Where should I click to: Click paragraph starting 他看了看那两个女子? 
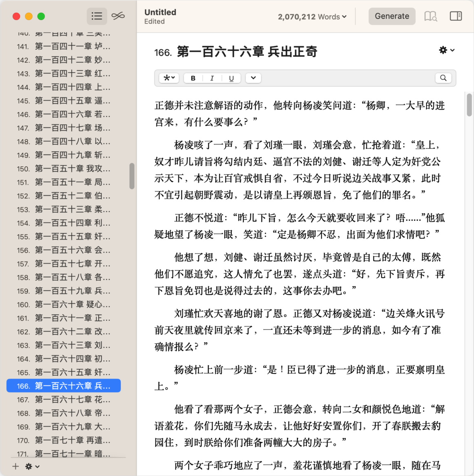299,426
